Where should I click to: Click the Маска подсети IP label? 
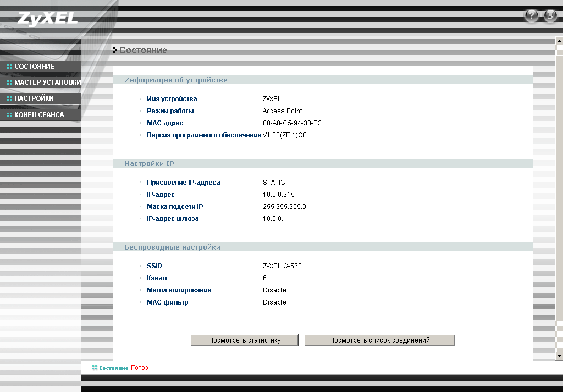175,207
